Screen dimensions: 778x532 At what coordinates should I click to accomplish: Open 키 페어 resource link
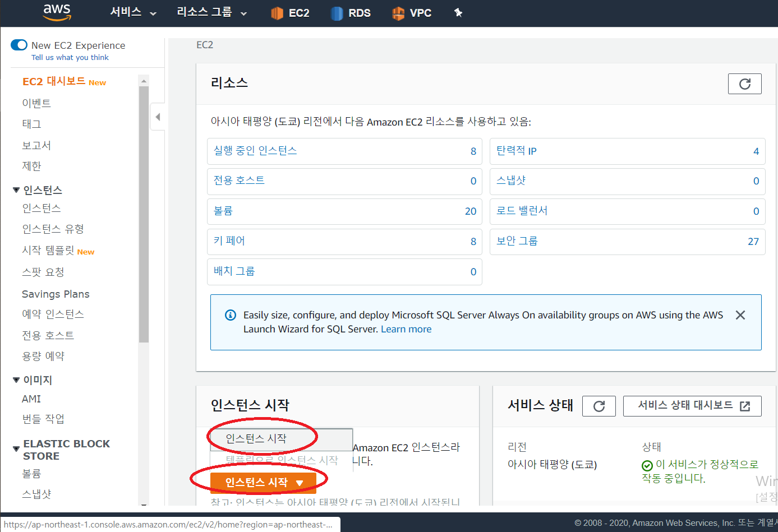tap(229, 240)
